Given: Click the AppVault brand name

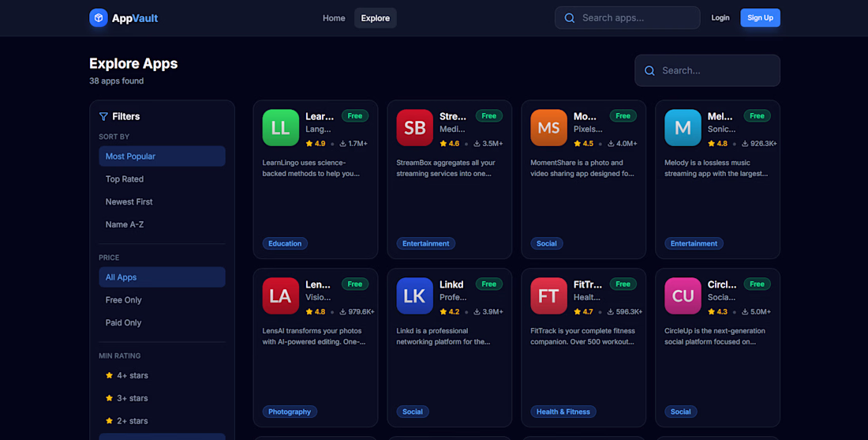Looking at the screenshot, I should [134, 18].
